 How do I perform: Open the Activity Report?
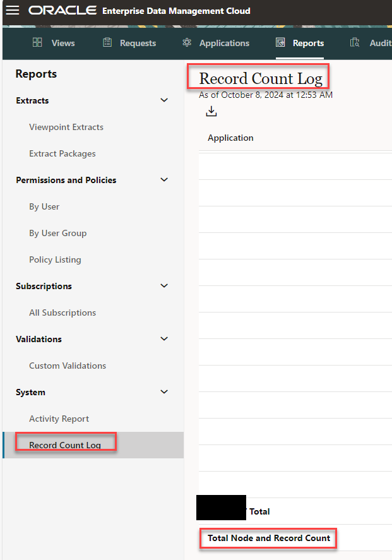[x=59, y=419]
